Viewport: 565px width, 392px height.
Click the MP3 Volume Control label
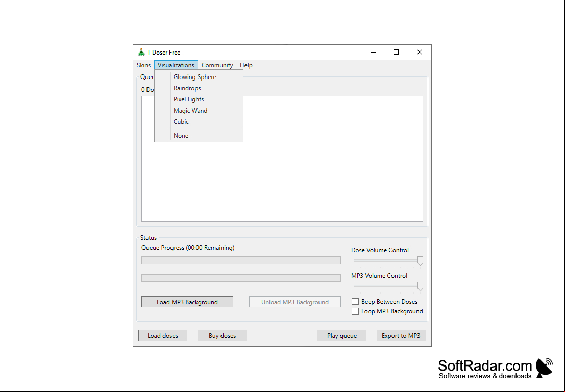379,276
